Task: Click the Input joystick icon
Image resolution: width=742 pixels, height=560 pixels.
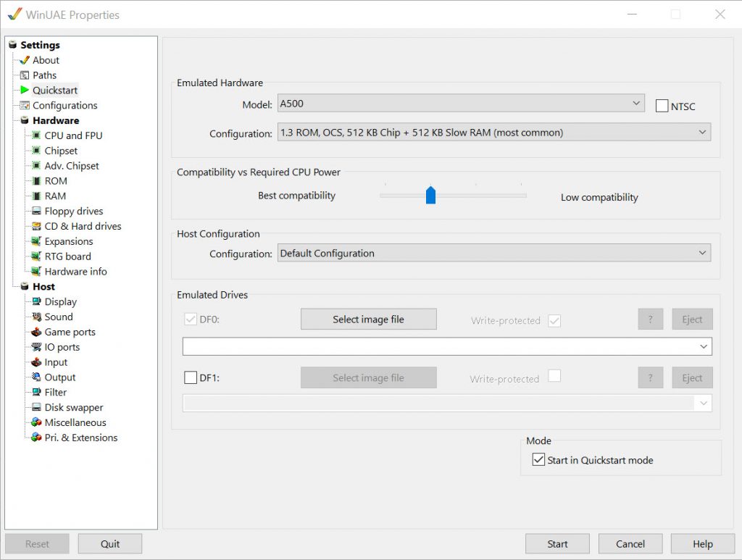Action: (36, 362)
